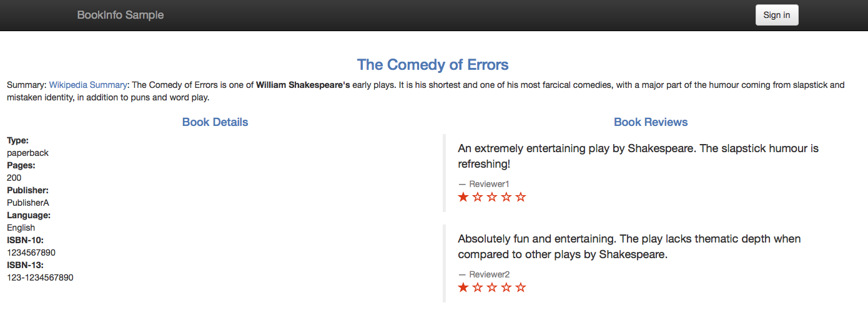The width and height of the screenshot is (868, 318).
Task: Click Reviewer2's fourth empty star
Action: point(506,287)
